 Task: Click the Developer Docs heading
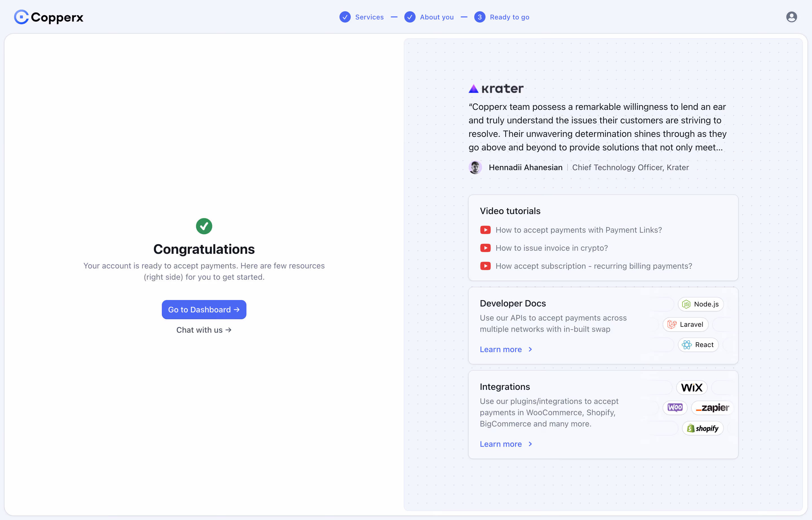513,304
